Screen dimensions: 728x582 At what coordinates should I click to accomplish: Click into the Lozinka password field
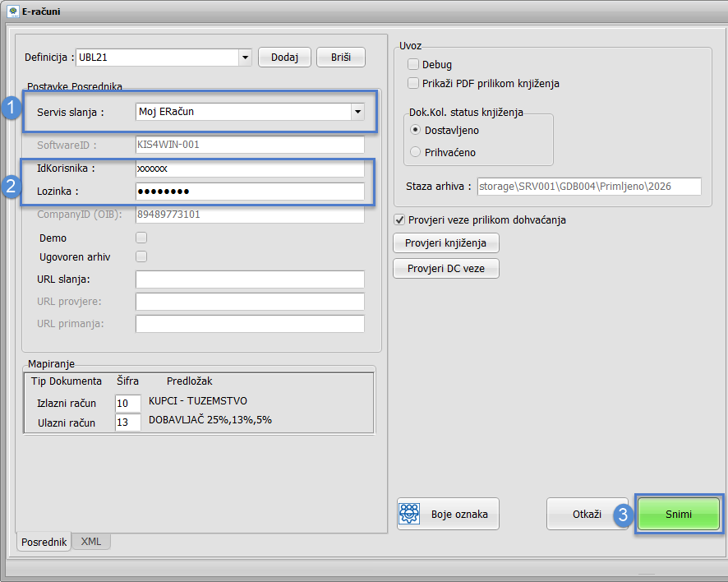tap(250, 192)
